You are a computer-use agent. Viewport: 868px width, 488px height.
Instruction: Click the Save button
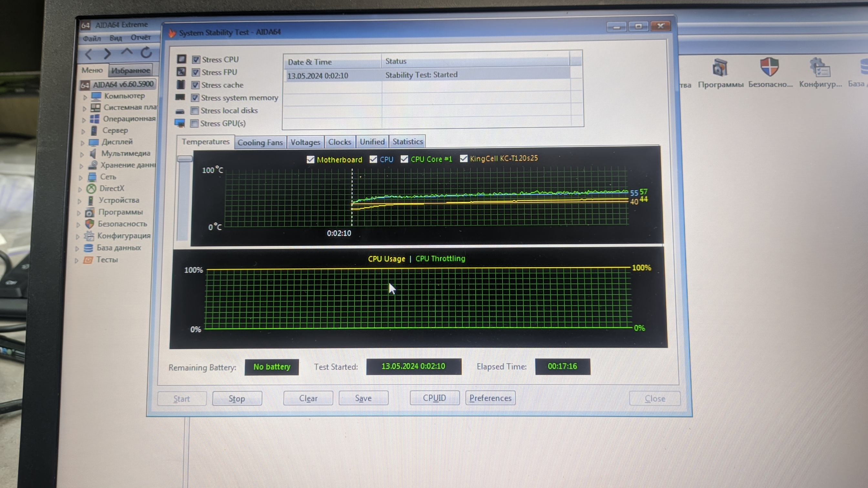363,398
